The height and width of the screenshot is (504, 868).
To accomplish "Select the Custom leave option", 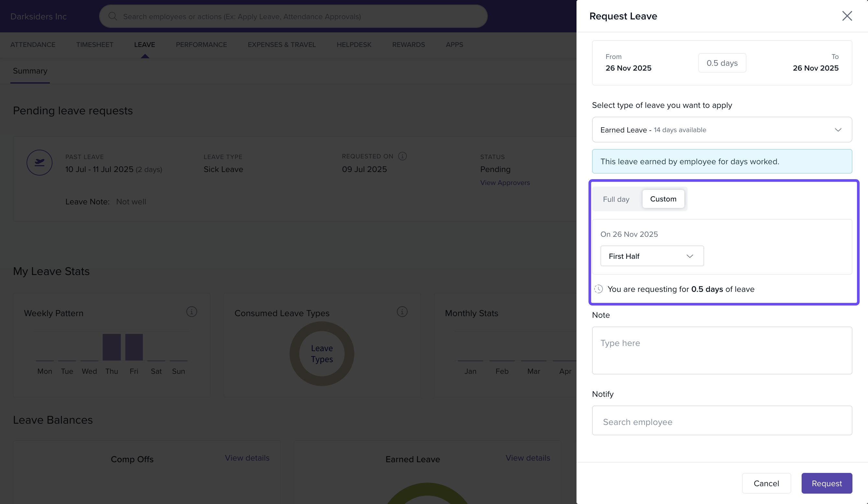I will pos(663,199).
